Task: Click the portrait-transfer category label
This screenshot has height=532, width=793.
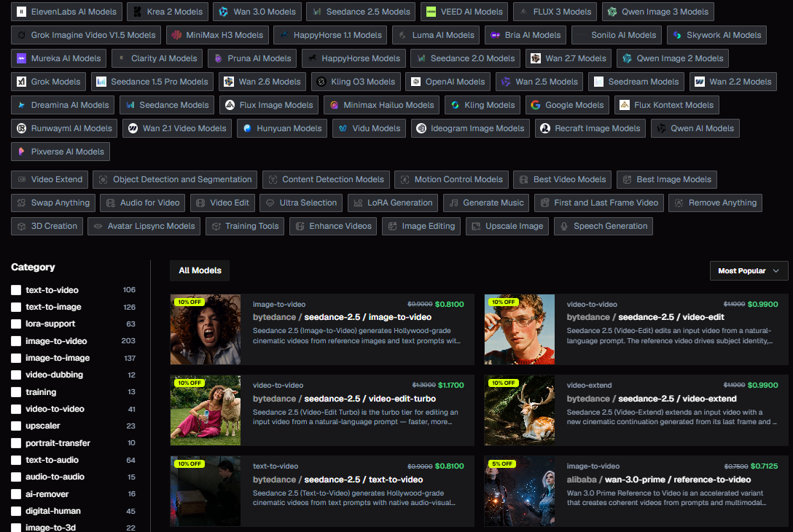Action: 58,443
